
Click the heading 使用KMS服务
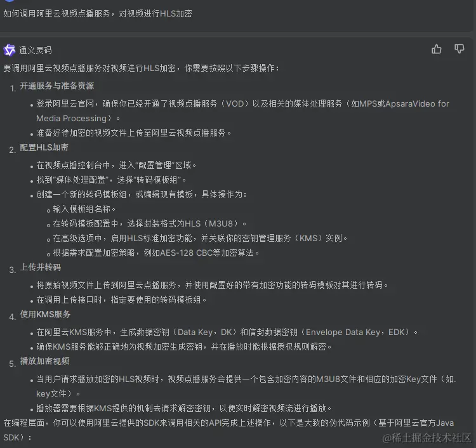click(x=45, y=314)
